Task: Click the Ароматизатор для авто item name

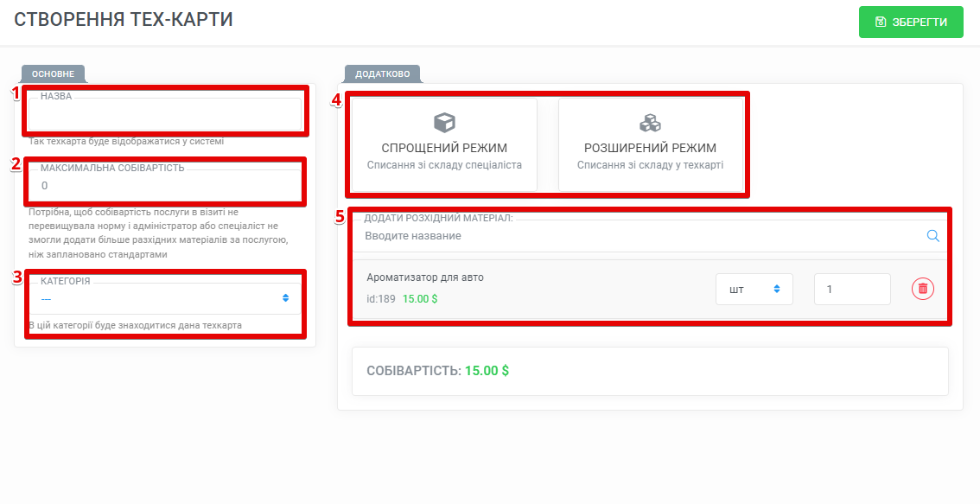Action: click(425, 278)
